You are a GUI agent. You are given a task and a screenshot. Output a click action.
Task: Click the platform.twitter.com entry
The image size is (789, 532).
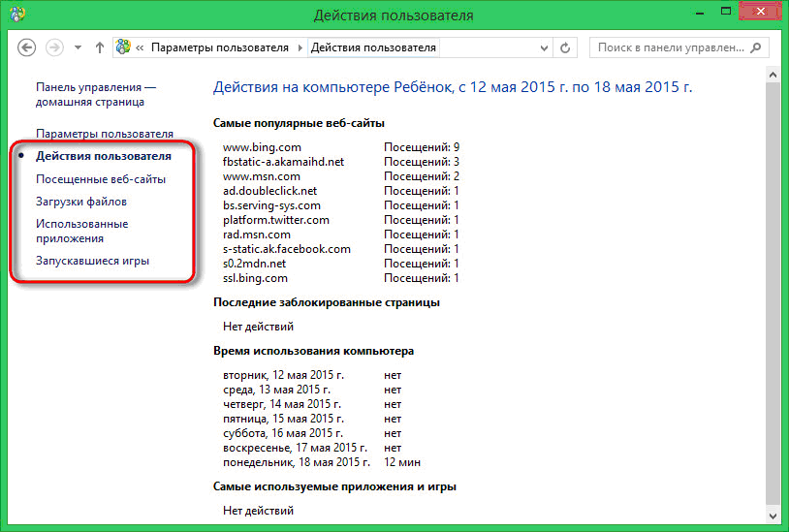275,220
